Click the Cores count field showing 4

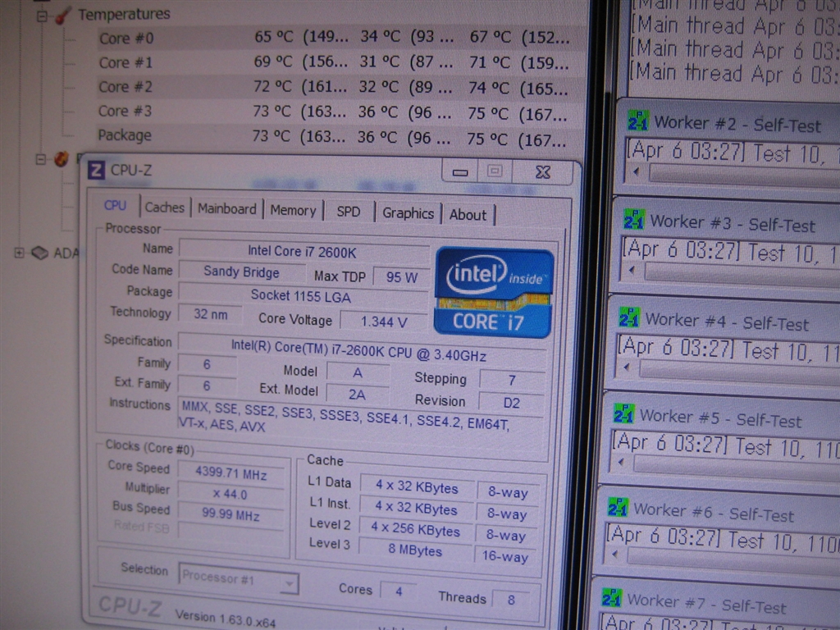coord(399,591)
